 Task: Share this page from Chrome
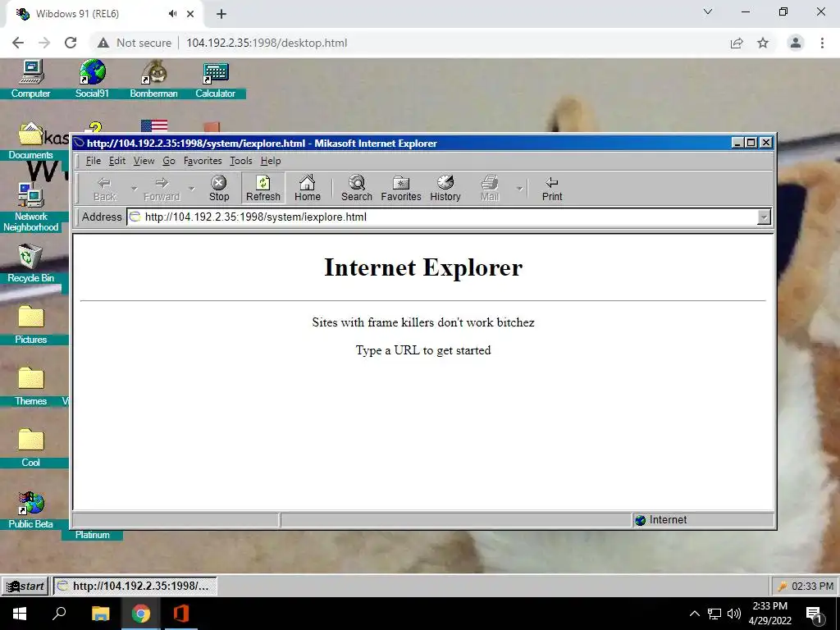pyautogui.click(x=737, y=43)
